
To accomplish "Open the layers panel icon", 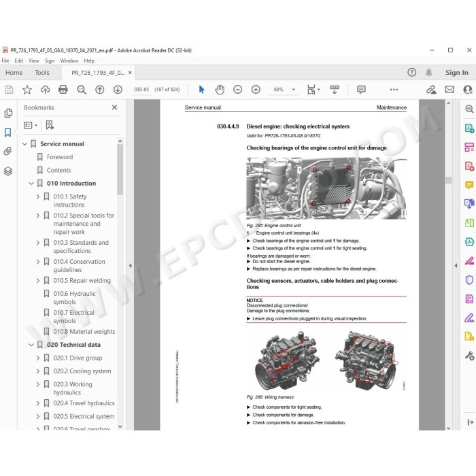I will [8, 171].
